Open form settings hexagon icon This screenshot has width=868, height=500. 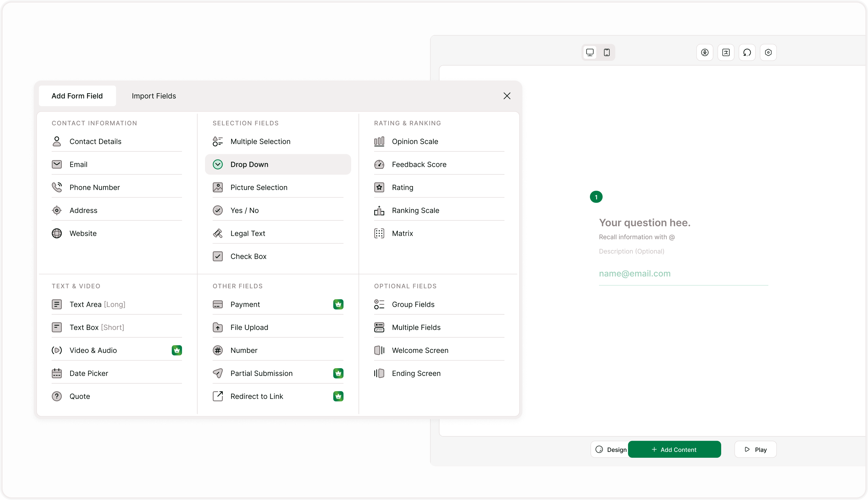[x=768, y=53]
